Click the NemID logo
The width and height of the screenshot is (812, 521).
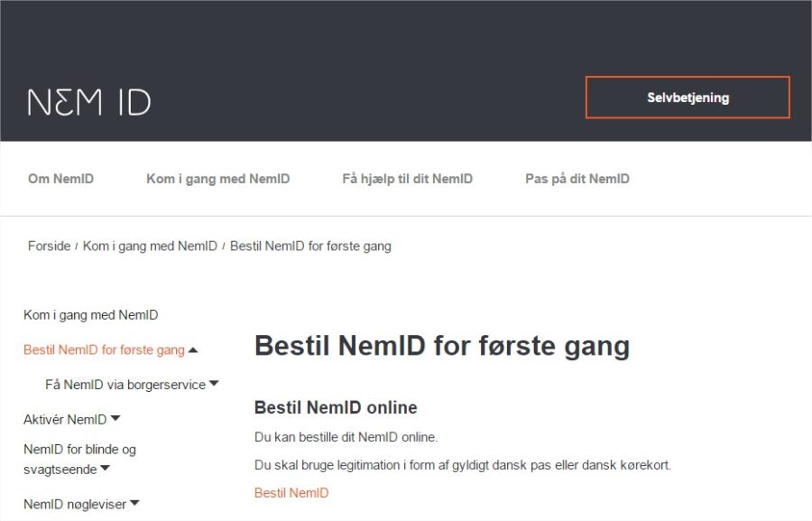click(86, 102)
